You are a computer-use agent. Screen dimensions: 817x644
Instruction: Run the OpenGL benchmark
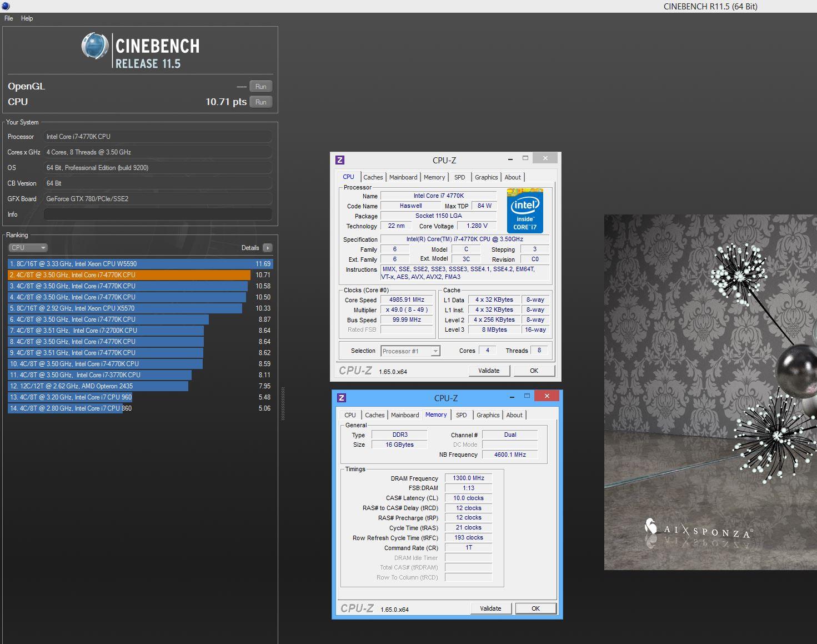pos(261,87)
